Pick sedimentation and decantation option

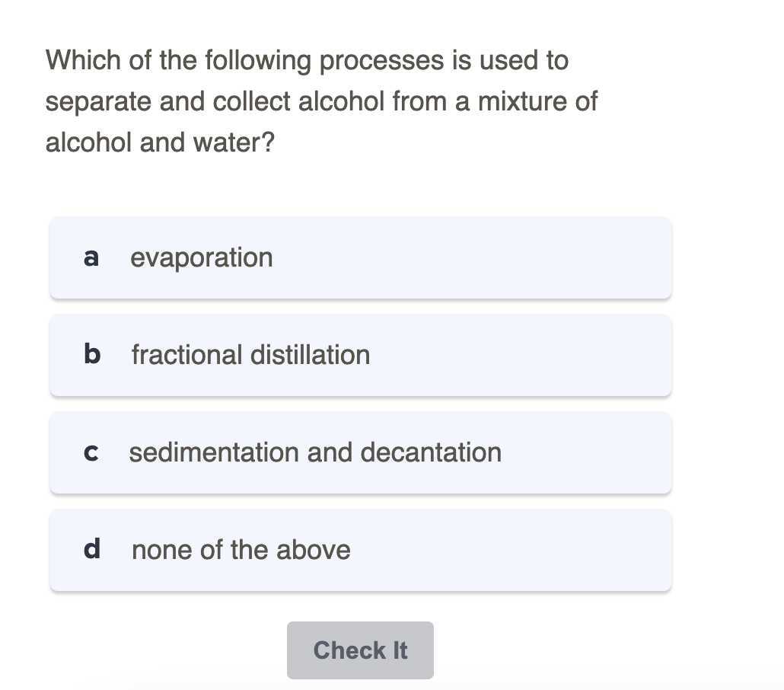pos(361,453)
